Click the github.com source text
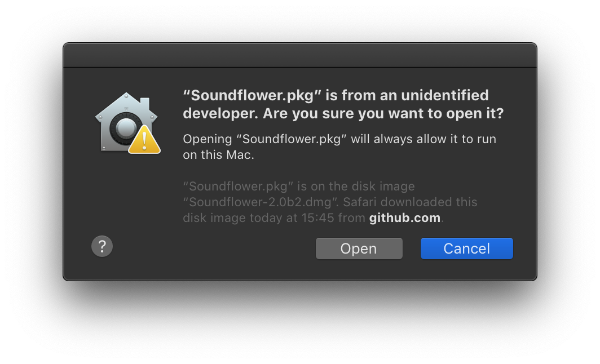 404,217
